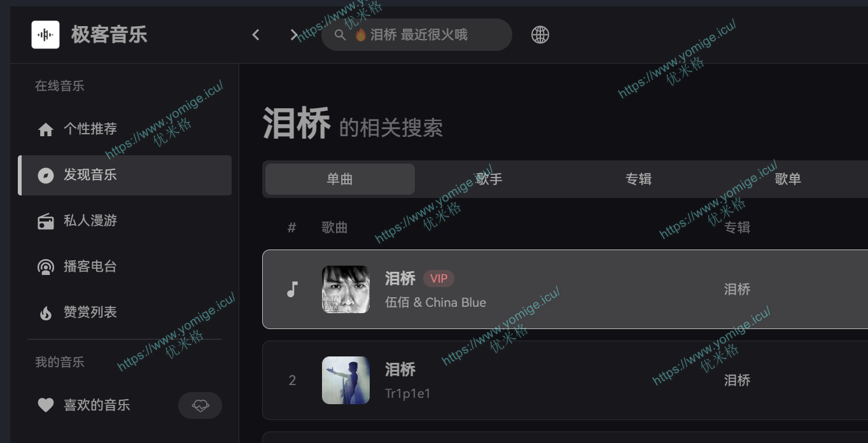Click the flame icon for 赞赏列表

(46, 313)
